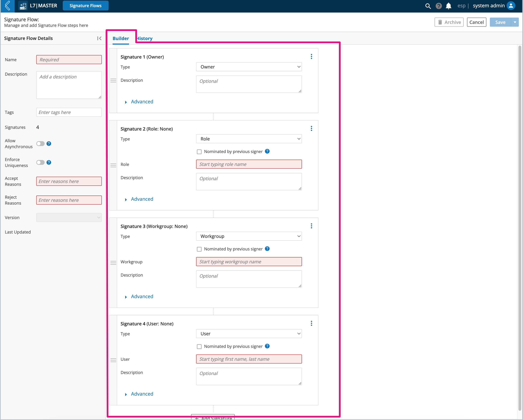Expand Advanced section of Signature 4
The image size is (523, 420).
coord(139,394)
